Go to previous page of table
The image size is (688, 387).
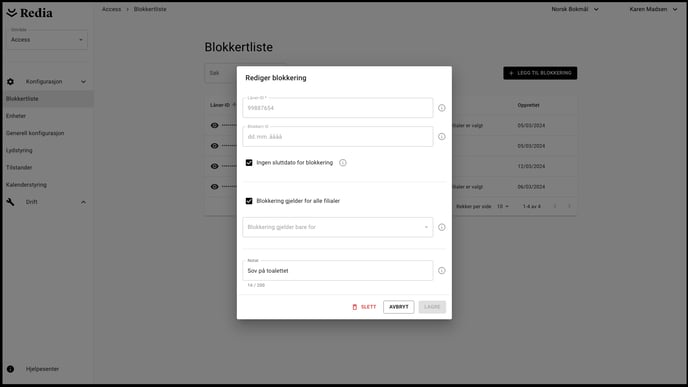[x=555, y=206]
